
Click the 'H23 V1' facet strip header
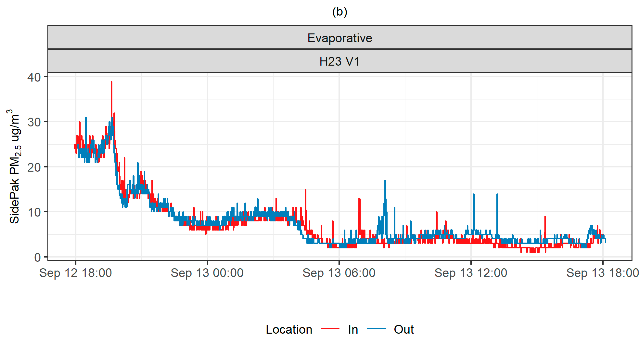[339, 61]
